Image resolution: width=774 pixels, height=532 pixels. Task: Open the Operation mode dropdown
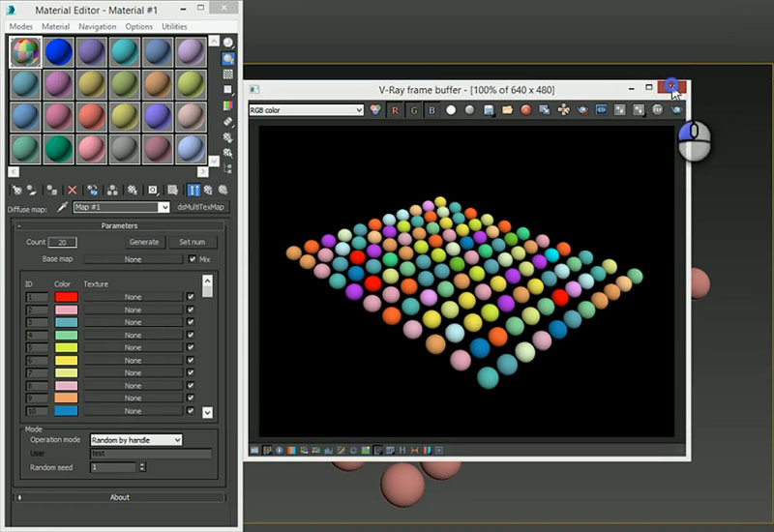135,439
